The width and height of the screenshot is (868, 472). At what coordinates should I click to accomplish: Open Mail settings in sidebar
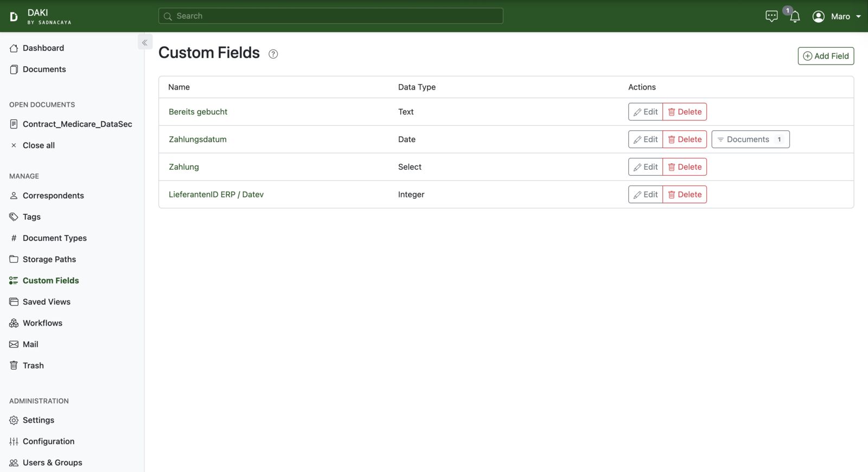(x=30, y=345)
